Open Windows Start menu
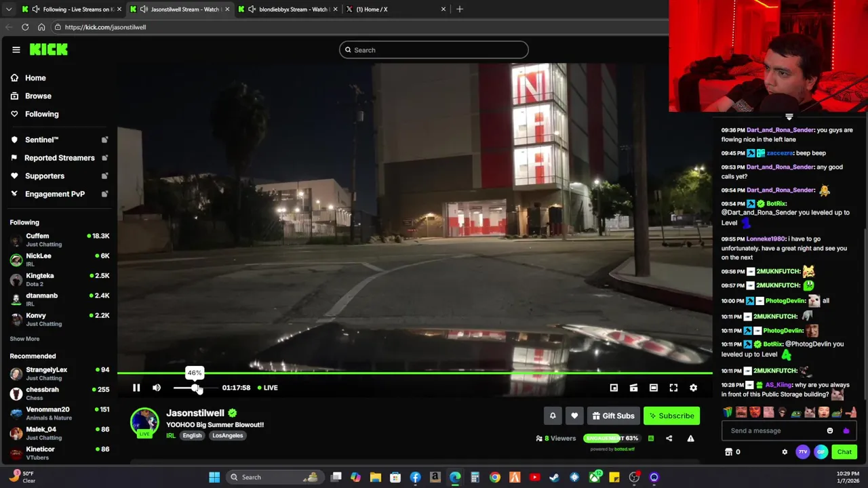 tap(214, 477)
